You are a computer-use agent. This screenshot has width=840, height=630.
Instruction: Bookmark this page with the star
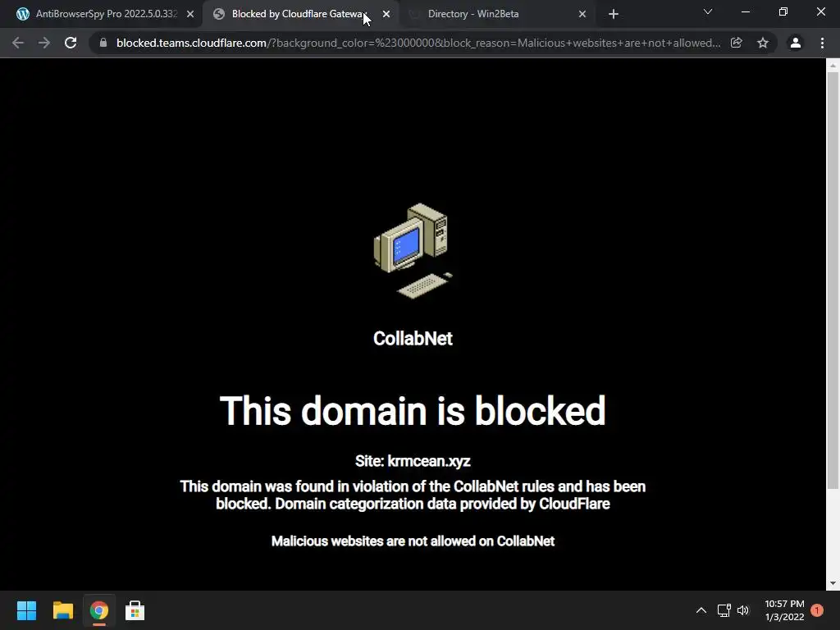(763, 43)
